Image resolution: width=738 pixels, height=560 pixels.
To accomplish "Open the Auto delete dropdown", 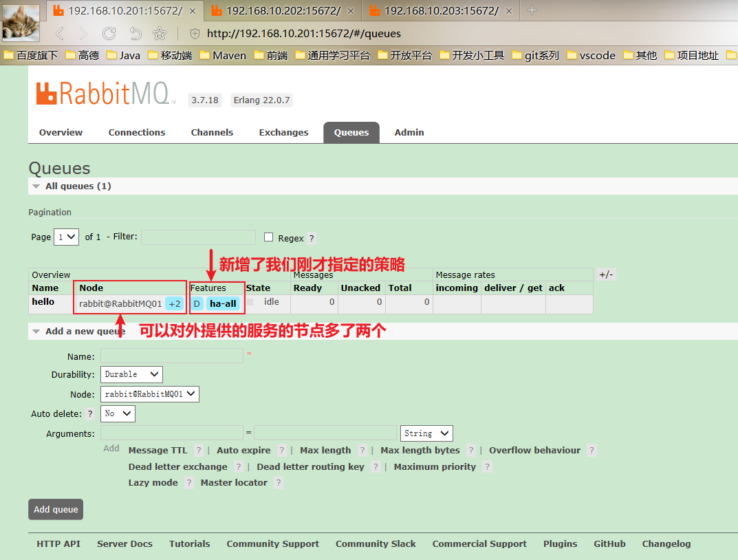I will click(118, 413).
